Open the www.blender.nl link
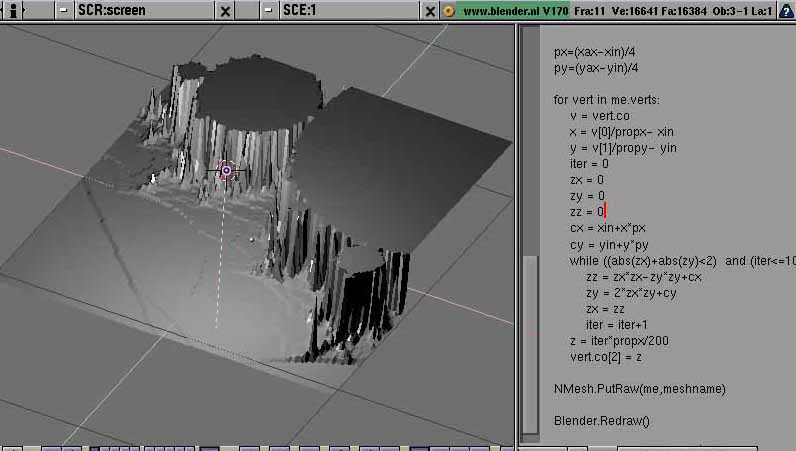 501,10
